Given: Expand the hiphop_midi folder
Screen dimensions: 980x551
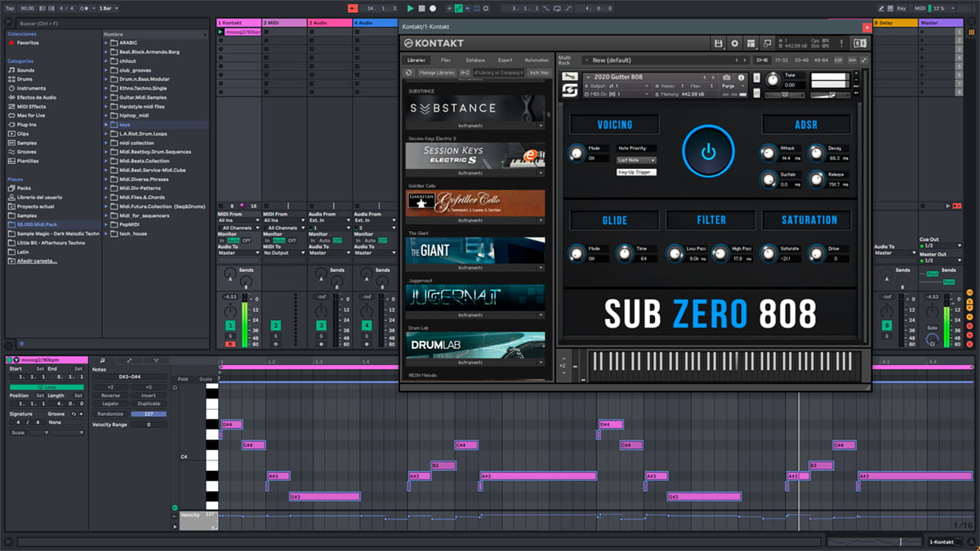Looking at the screenshot, I should click(x=108, y=116).
